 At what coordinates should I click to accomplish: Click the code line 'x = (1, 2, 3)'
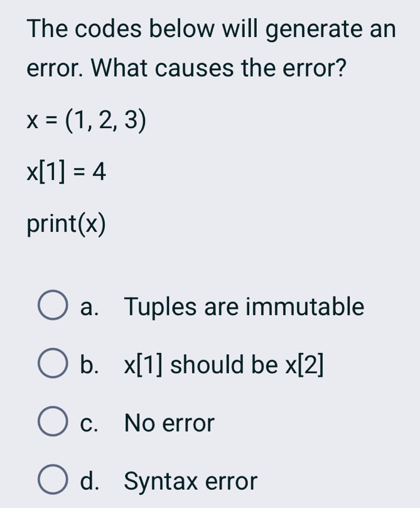tap(86, 120)
